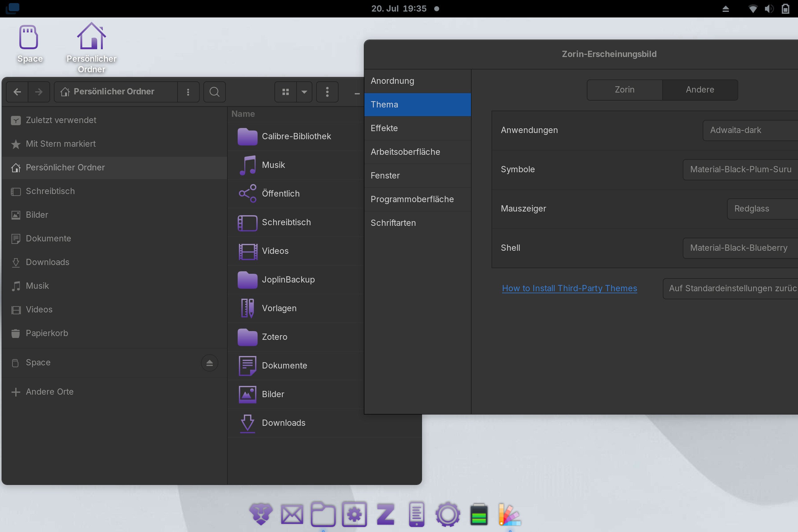
Task: Open Calibre-Bibliothek folder
Action: (296, 136)
